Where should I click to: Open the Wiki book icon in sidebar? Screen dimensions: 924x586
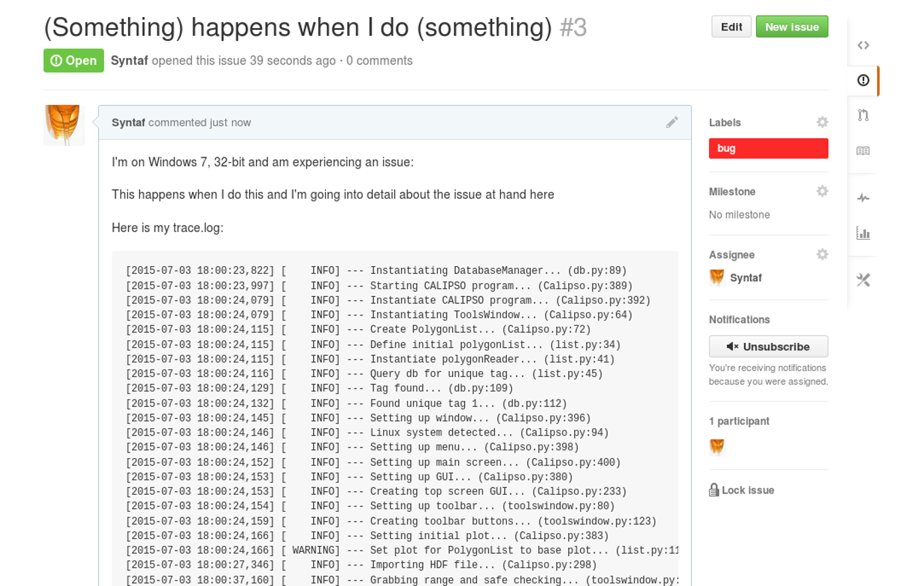pos(863,150)
